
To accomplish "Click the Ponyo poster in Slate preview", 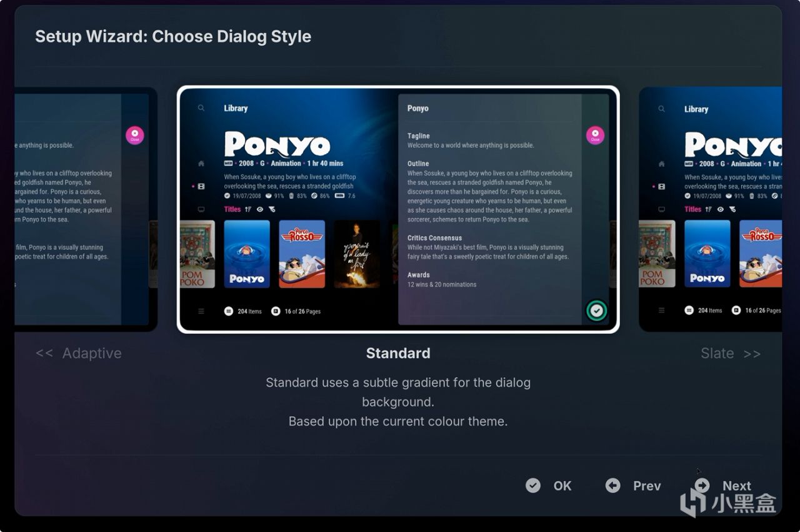I will 707,254.
